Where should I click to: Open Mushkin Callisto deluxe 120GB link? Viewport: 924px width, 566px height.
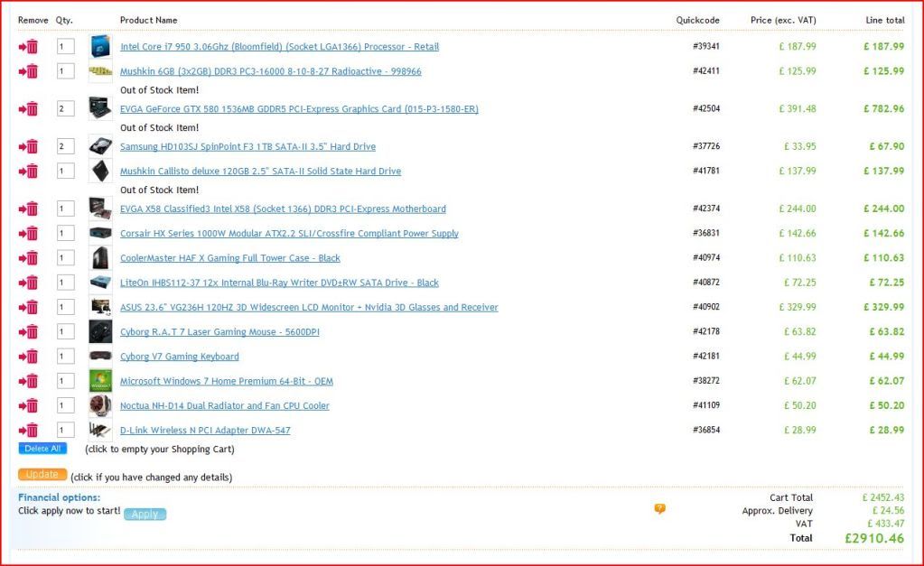260,172
